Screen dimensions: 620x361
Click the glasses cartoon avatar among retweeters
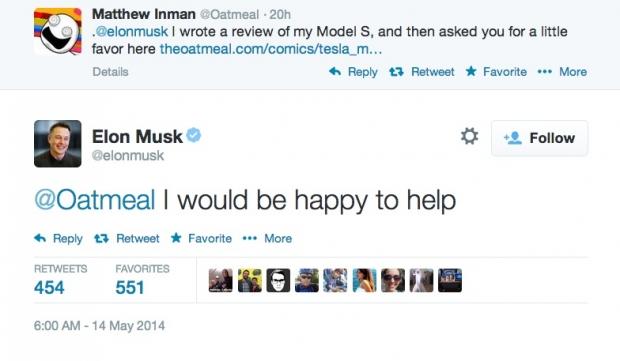(278, 280)
